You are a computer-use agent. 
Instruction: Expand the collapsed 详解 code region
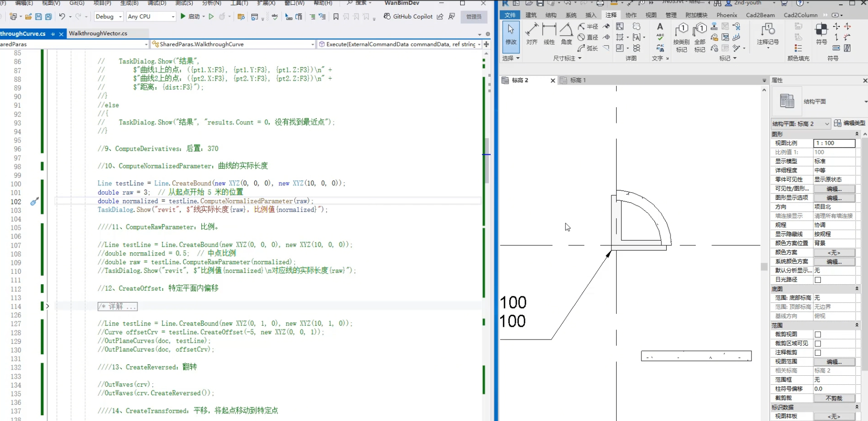(47, 306)
